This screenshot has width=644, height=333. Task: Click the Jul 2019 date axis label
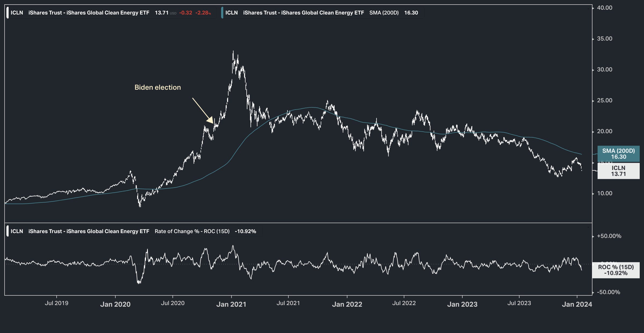tap(57, 303)
